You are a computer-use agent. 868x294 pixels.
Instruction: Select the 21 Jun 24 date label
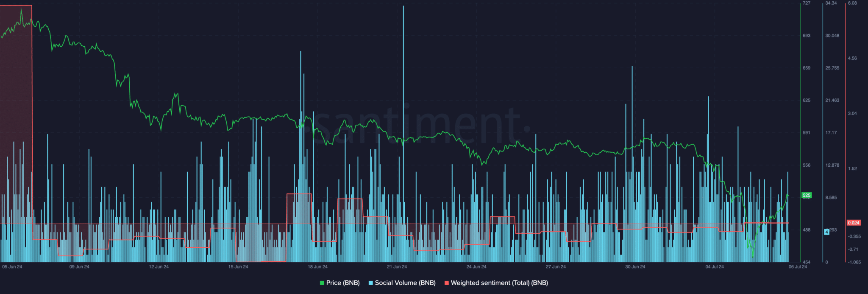(397, 267)
